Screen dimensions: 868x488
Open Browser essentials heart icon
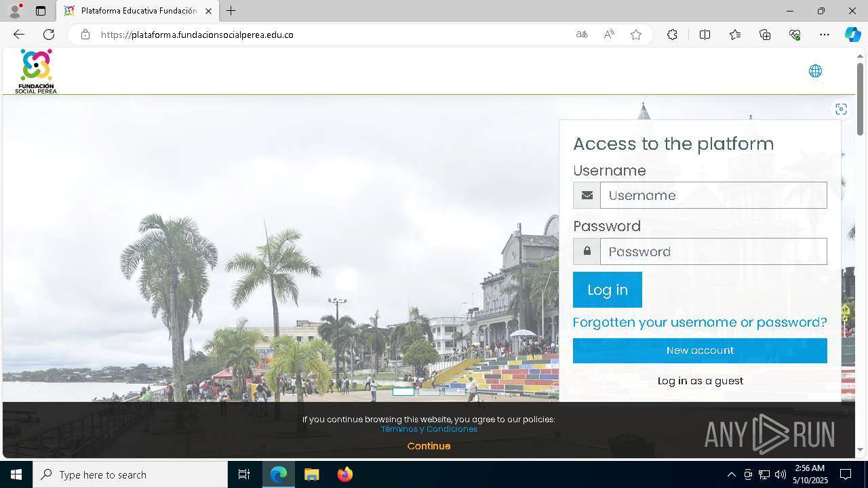(795, 35)
